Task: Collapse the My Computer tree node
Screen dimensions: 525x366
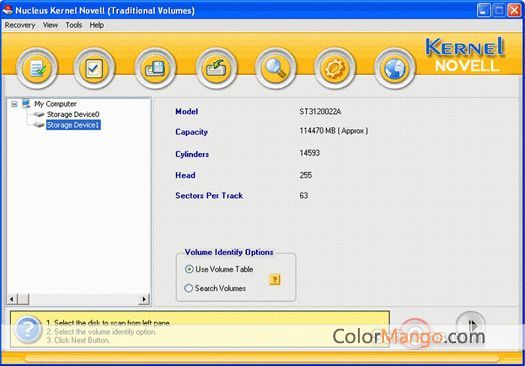Action: click(14, 104)
